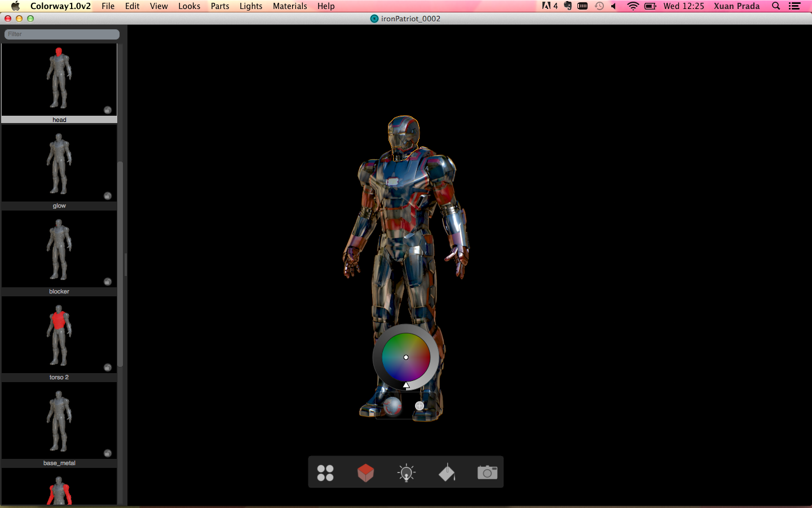Click the small badge icon on head thumbnail
Image resolution: width=812 pixels, height=508 pixels.
coord(108,110)
